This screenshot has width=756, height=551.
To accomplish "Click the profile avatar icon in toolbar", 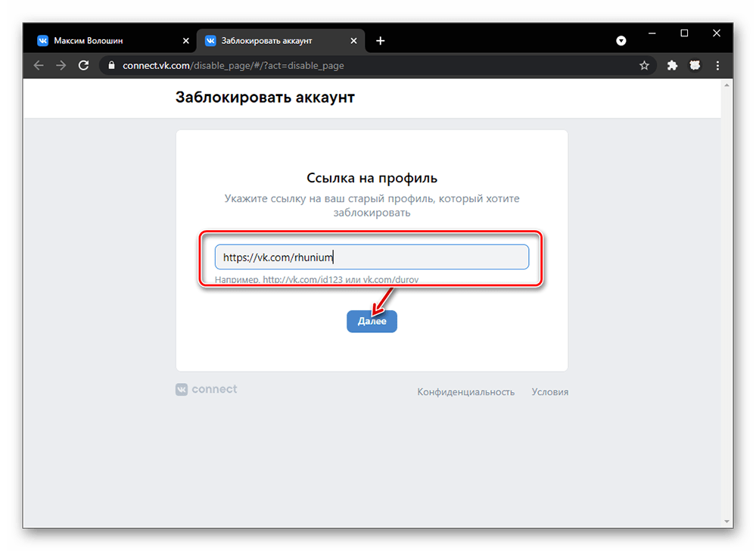I will tap(695, 66).
